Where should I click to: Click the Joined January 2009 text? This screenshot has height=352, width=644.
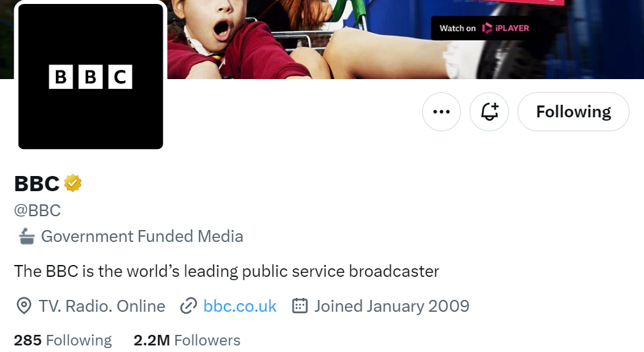(x=392, y=306)
